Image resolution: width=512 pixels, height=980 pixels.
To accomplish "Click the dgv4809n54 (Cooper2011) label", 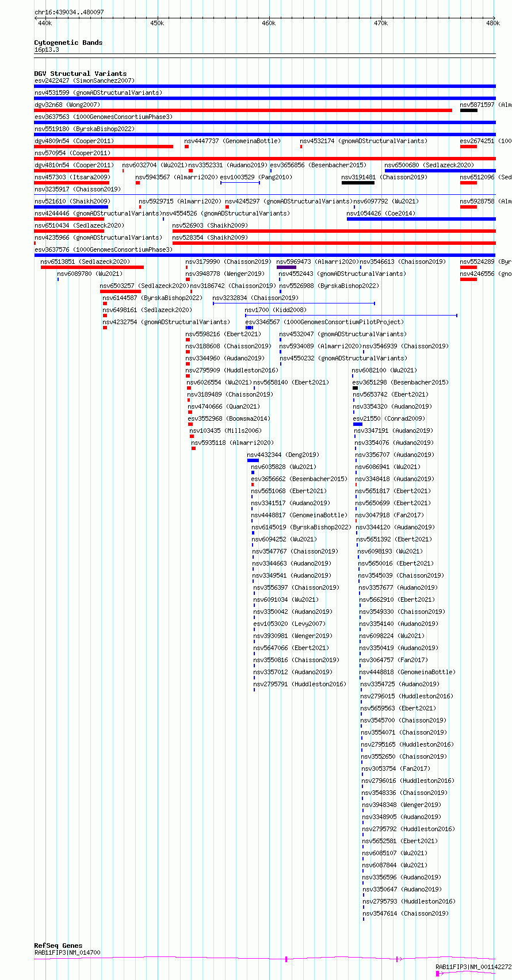I will [x=74, y=141].
